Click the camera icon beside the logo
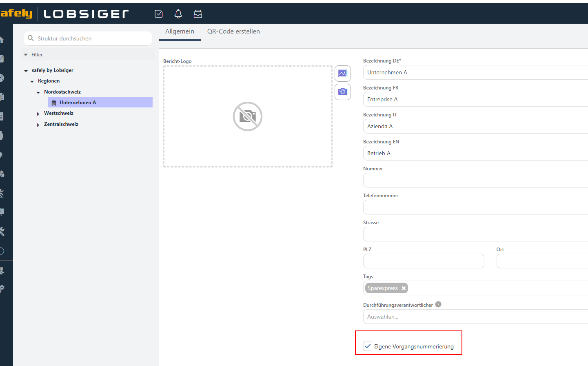The image size is (588, 366). tap(343, 92)
